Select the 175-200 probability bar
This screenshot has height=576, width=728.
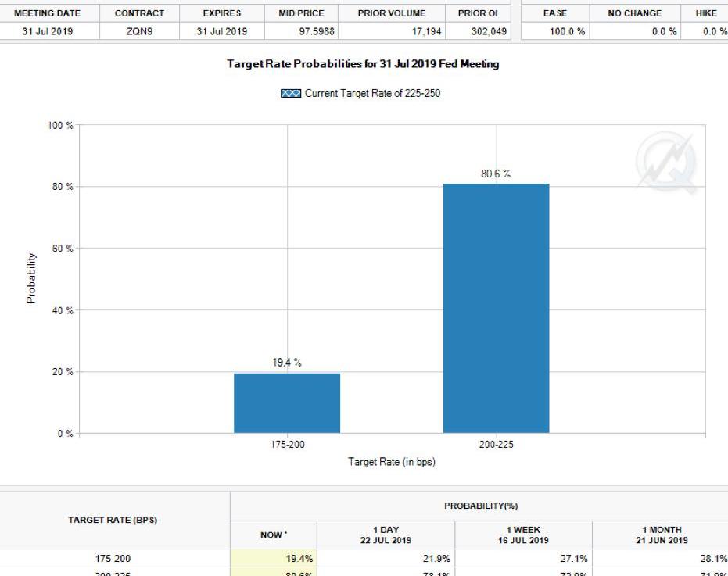click(x=287, y=402)
